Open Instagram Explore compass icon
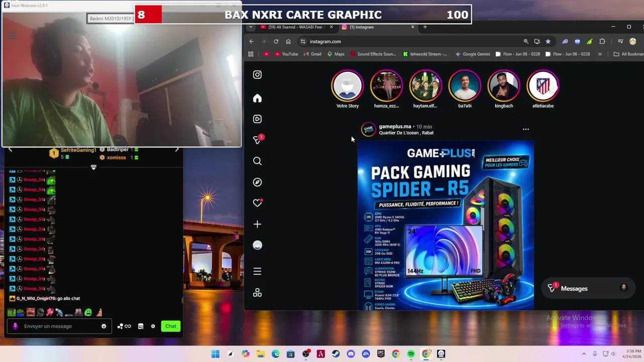This screenshot has height=362, width=644. [257, 182]
